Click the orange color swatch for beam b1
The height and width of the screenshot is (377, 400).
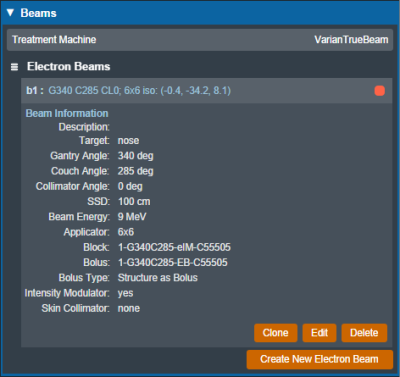pos(380,91)
